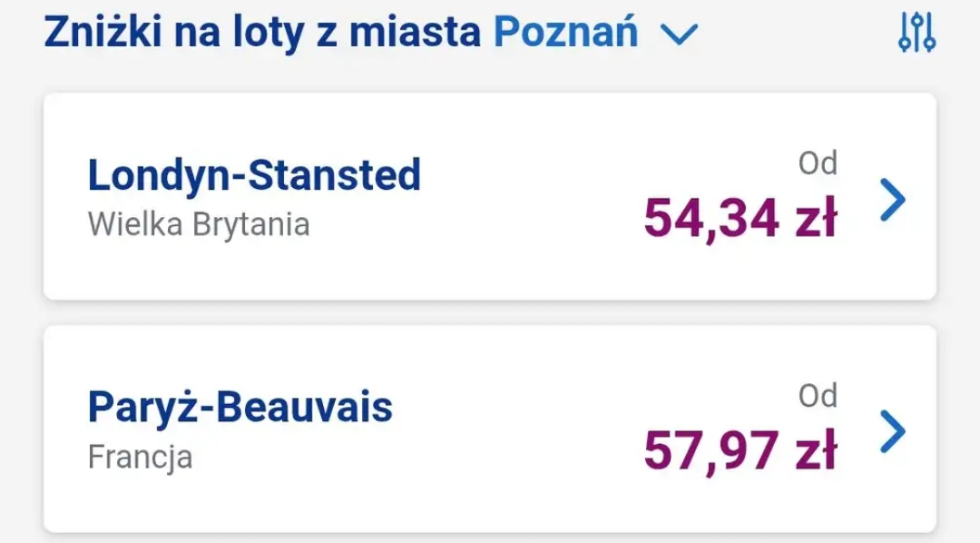Image resolution: width=980 pixels, height=543 pixels.
Task: Select the Londyn-Stansted destination title
Action: click(254, 175)
